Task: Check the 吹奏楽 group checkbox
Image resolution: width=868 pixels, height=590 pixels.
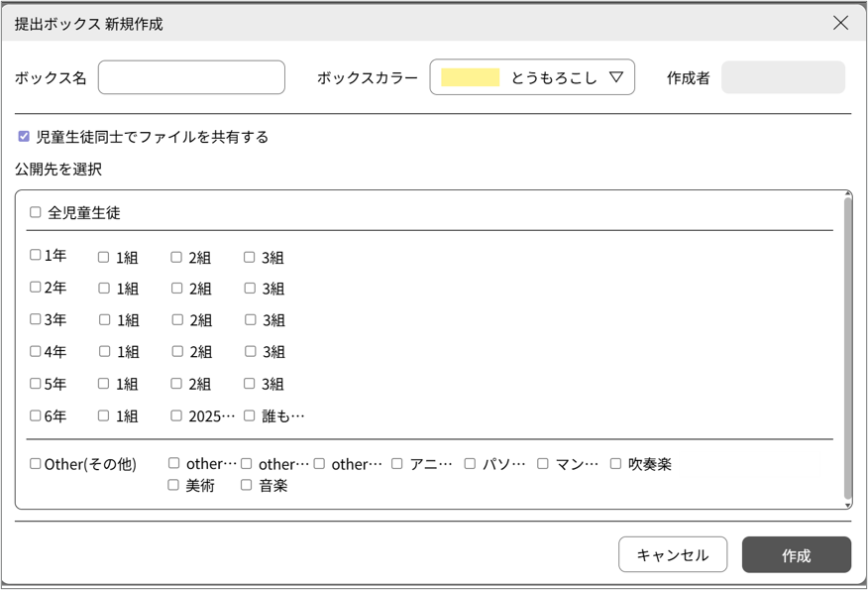Action: click(615, 463)
